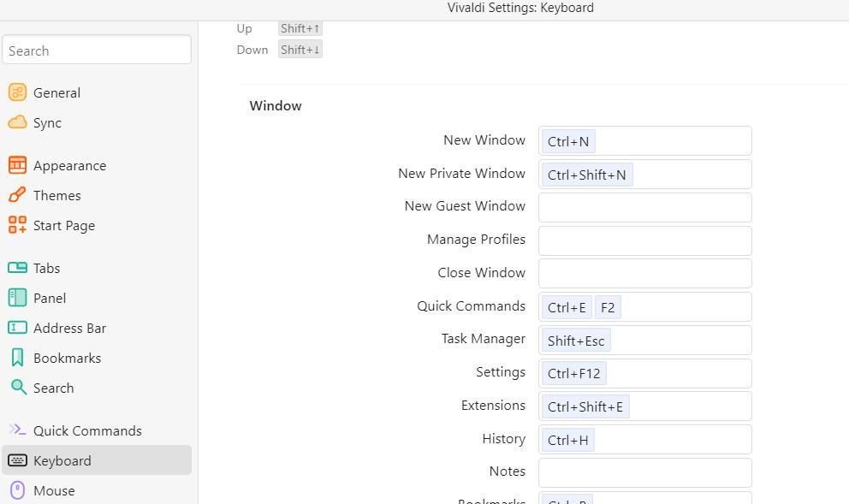Click the Tabs settings icon
Screen dimensions: 849x504
tap(16, 268)
